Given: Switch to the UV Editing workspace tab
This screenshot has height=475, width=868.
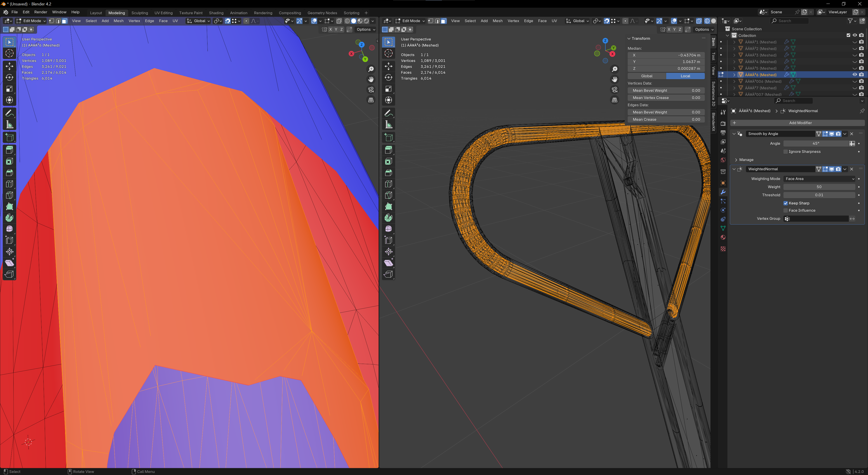Looking at the screenshot, I should click(x=163, y=13).
